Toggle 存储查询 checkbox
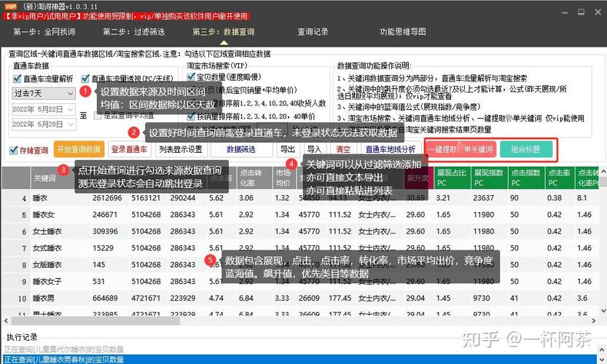Image resolution: width=607 pixels, height=364 pixels. (x=14, y=150)
